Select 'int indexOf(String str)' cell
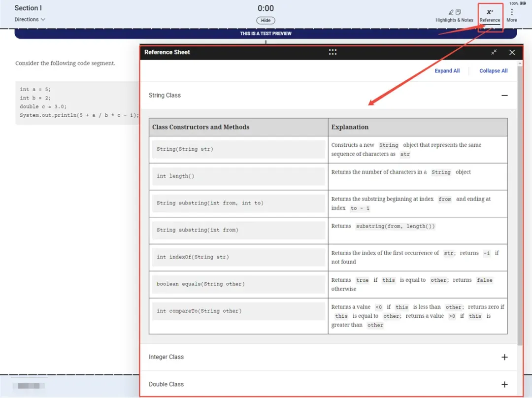The height and width of the screenshot is (398, 532). click(x=238, y=257)
